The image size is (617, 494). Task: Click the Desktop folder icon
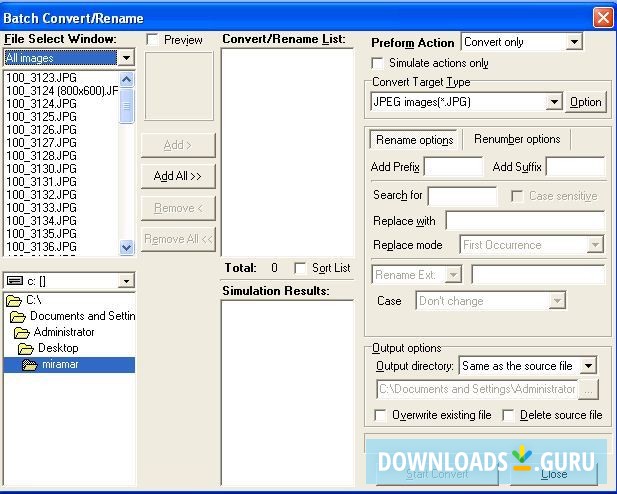pyautogui.click(x=26, y=349)
